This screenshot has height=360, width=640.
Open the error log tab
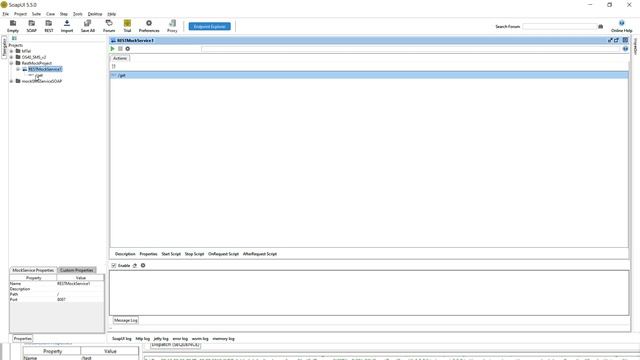coord(180,339)
